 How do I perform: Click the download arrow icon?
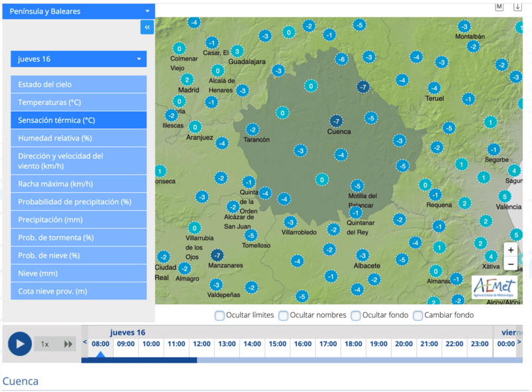[x=518, y=7]
